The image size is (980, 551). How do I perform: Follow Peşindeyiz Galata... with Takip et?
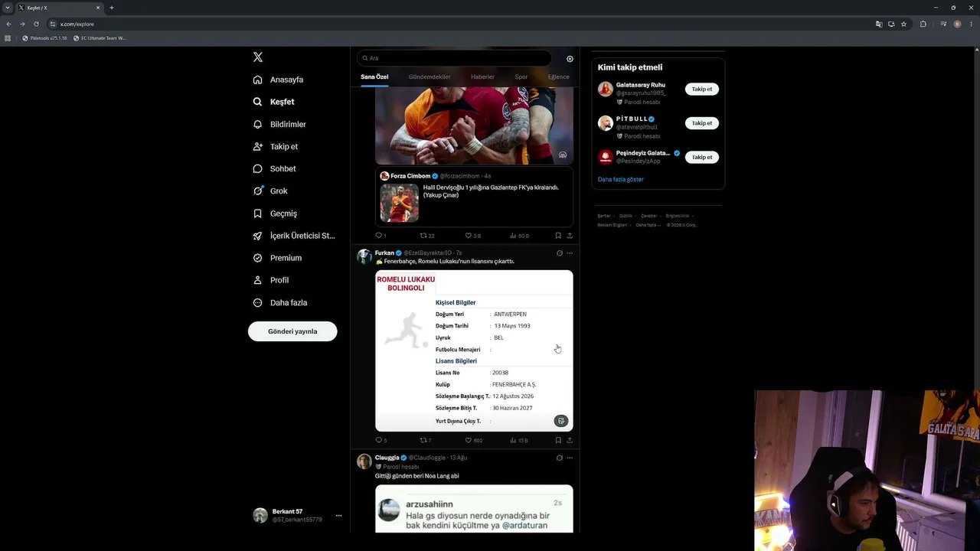point(702,158)
